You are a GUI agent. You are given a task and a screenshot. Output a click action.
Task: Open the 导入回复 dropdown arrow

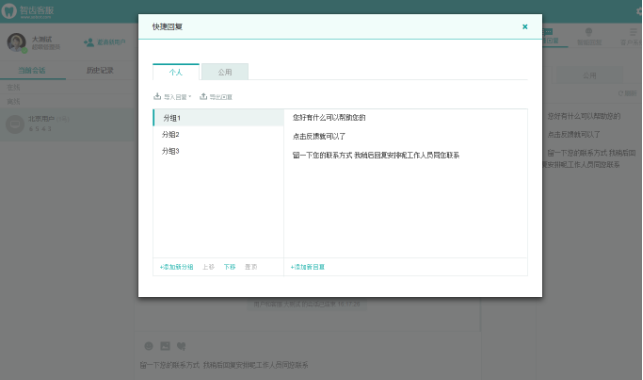point(190,97)
